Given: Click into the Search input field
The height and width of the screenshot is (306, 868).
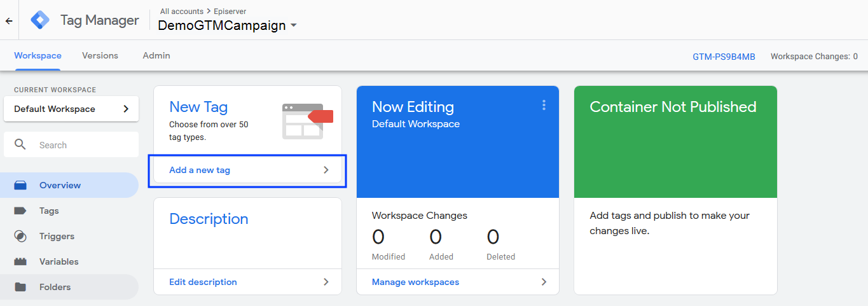Looking at the screenshot, I should coord(71,144).
